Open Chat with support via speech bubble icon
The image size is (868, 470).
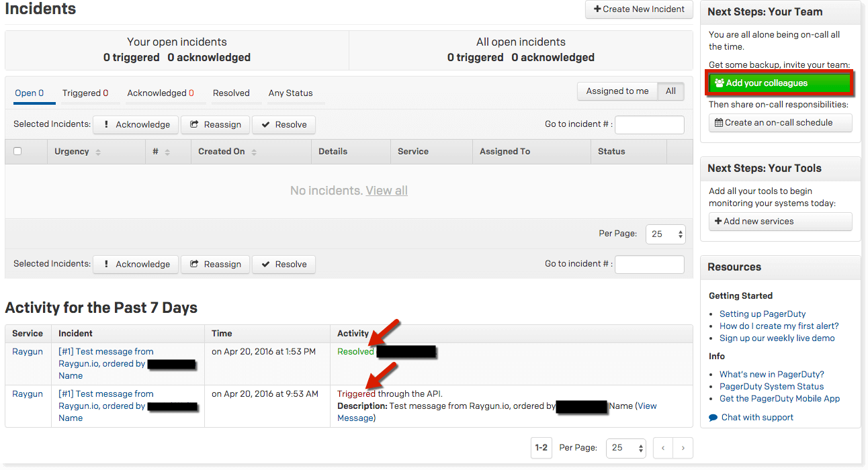[x=750, y=417]
